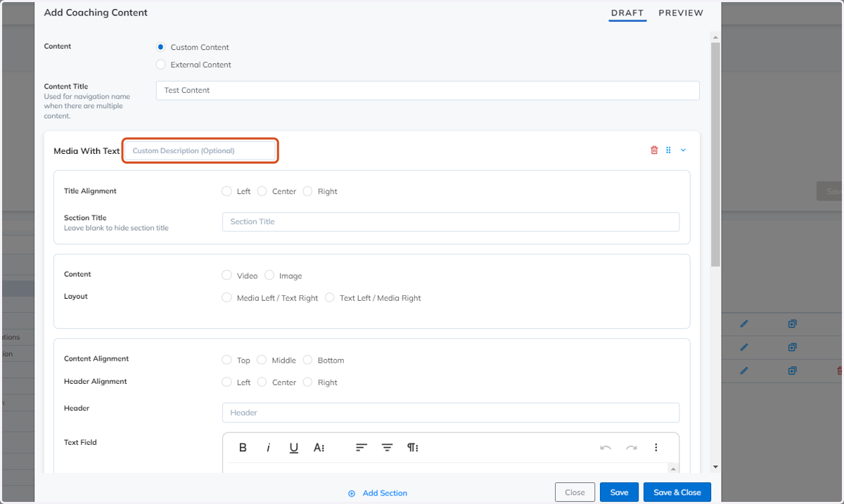Image resolution: width=844 pixels, height=504 pixels.
Task: Set Header Alignment to Left
Action: [x=226, y=382]
